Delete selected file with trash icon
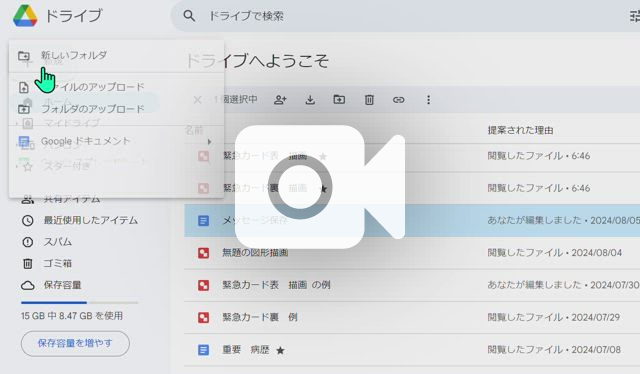This screenshot has height=374, width=640. pos(369,100)
